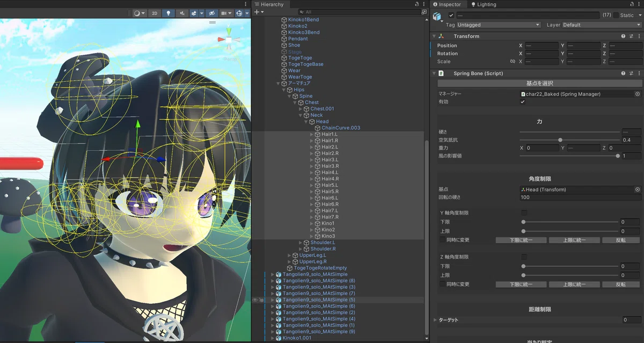This screenshot has width=644, height=343.
Task: Switch to the Lighting tab
Action: (x=484, y=4)
